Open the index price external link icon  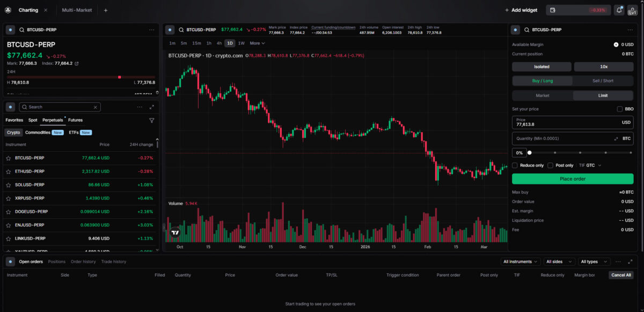pyautogui.click(x=76, y=63)
